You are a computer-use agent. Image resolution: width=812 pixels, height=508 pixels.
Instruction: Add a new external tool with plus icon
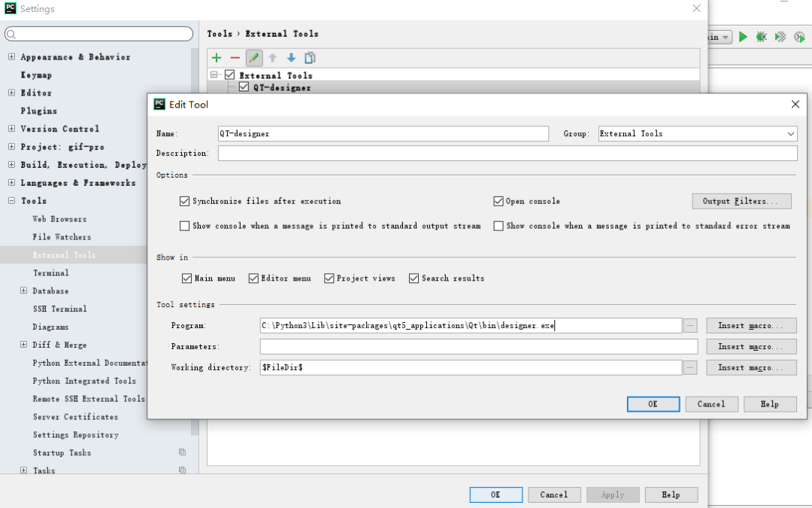[x=217, y=58]
